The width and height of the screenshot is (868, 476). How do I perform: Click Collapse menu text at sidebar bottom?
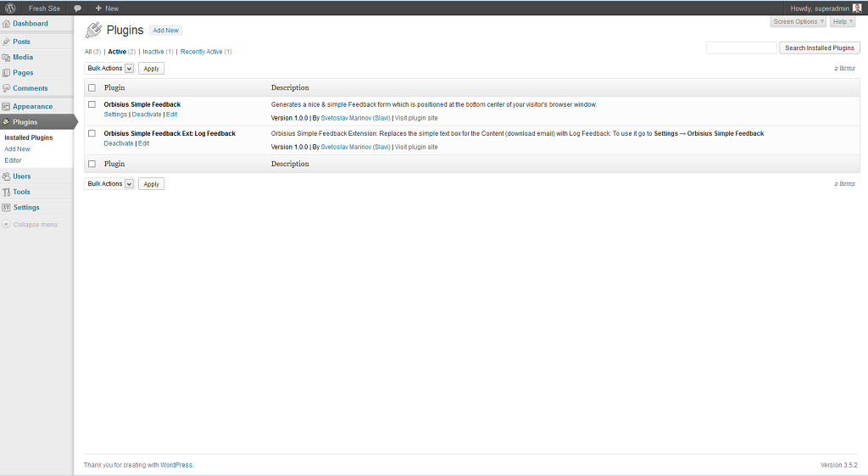coord(36,224)
